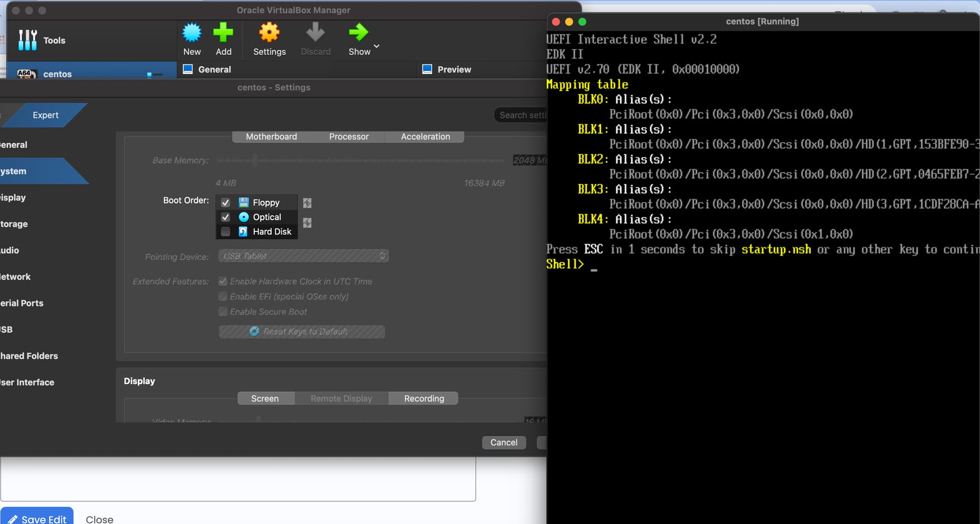Click the BLK0 mapping entry in shell
The image size is (980, 524).
[593, 99]
